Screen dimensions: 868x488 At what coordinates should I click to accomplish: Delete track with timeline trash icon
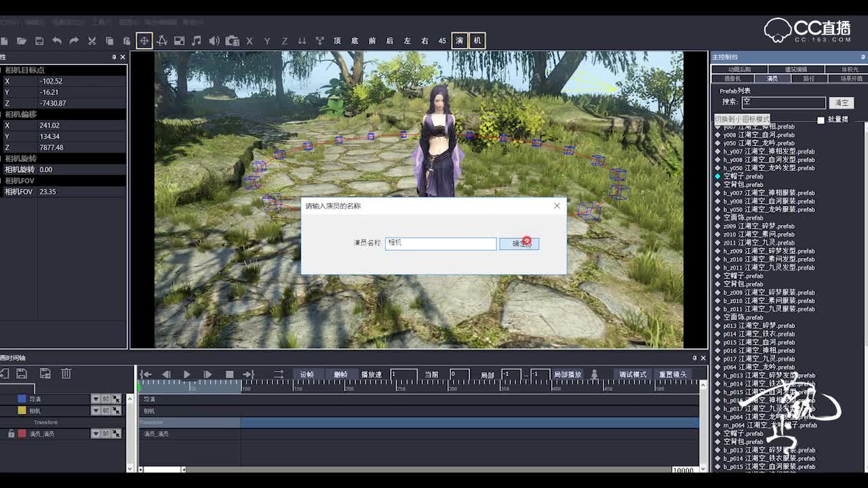coord(66,373)
